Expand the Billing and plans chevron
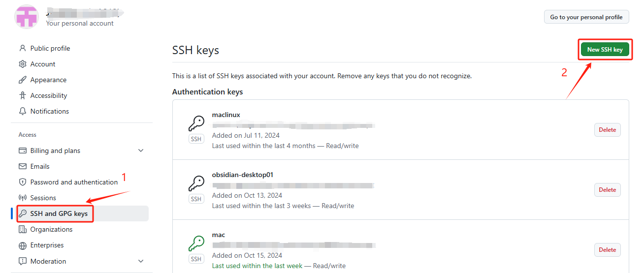The width and height of the screenshot is (644, 273). pos(141,151)
